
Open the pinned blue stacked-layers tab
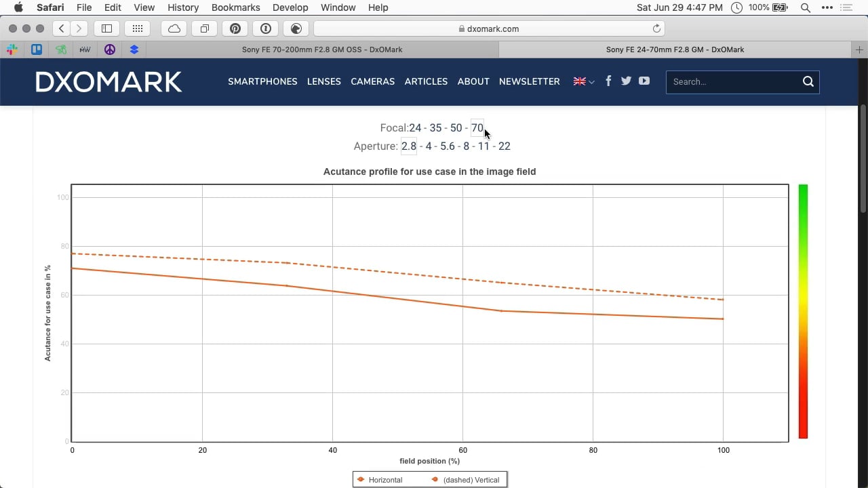(134, 49)
